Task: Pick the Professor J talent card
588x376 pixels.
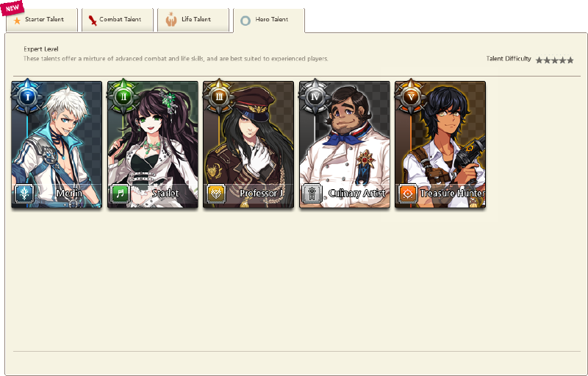Action: click(248, 144)
